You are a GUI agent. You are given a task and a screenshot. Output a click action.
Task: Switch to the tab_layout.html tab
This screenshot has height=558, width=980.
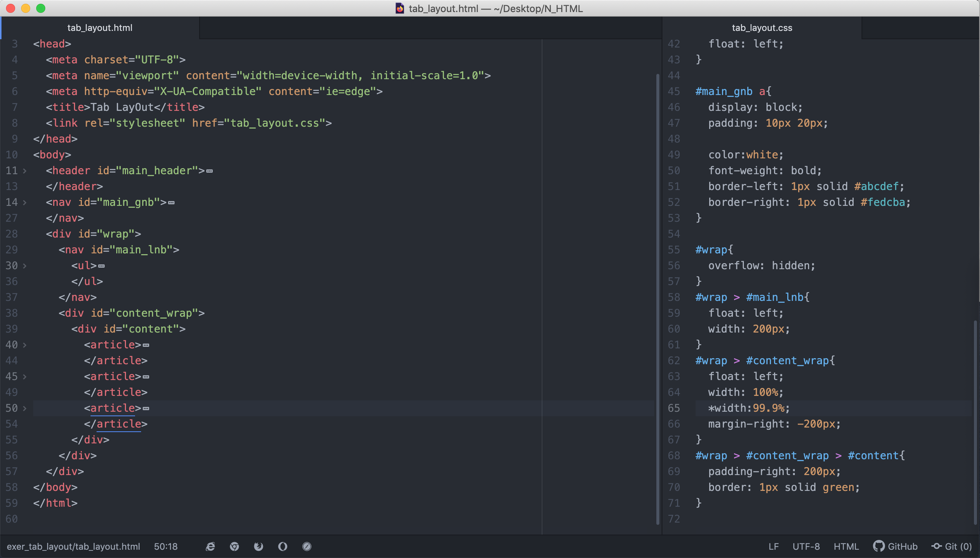(100, 28)
